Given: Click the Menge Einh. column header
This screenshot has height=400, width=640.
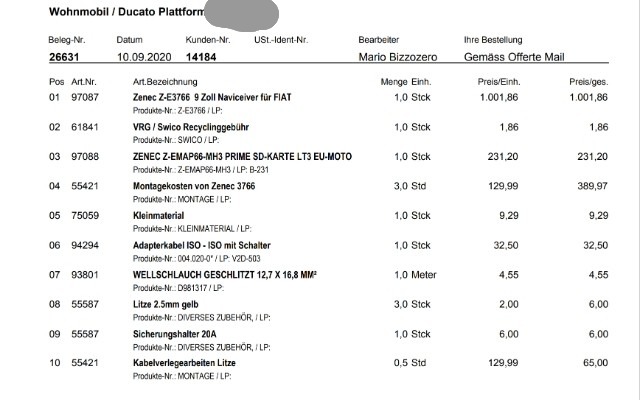Looking at the screenshot, I should (x=405, y=80).
